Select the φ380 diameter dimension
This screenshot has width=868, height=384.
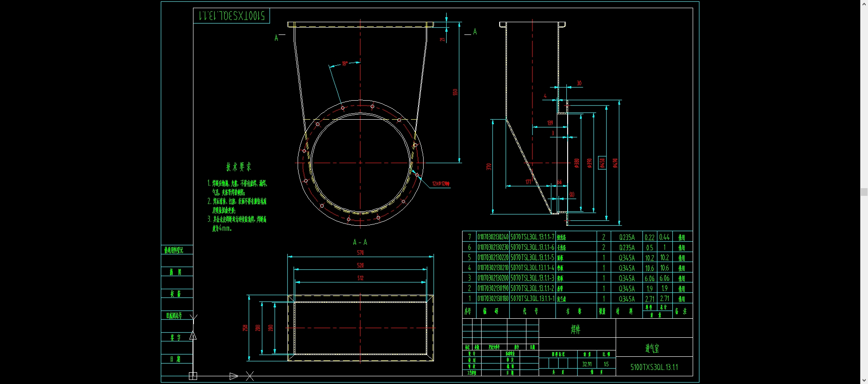[577, 163]
